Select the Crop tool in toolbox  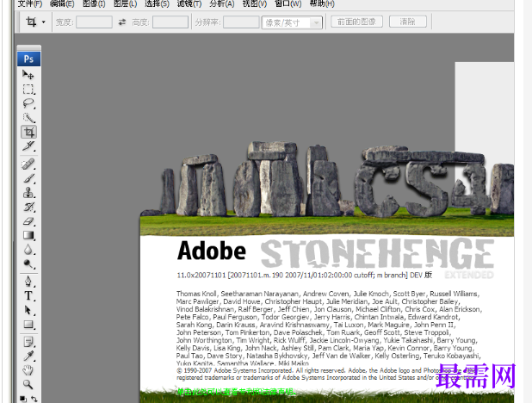pyautogui.click(x=29, y=132)
